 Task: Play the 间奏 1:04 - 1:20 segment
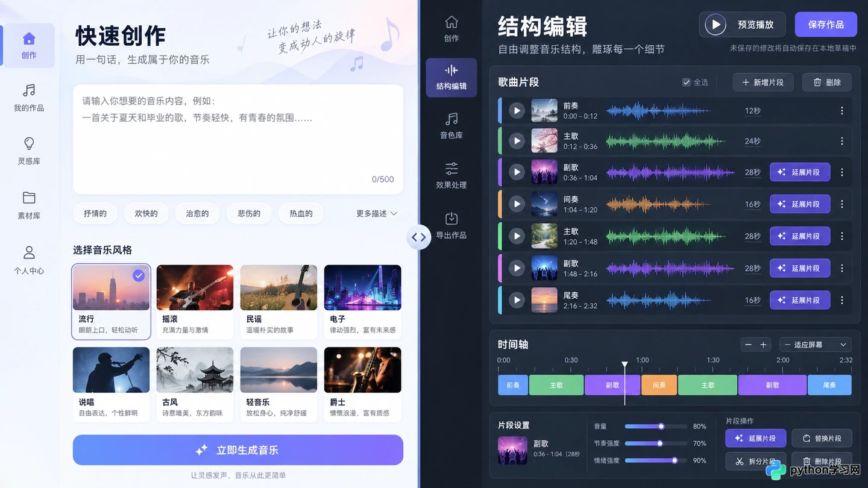pyautogui.click(x=517, y=204)
